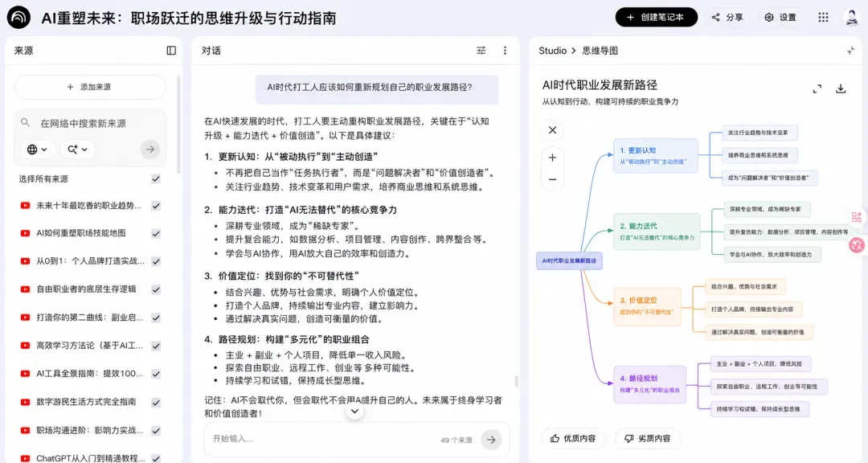Open the 对话 panel three-dot menu
Image resolution: width=868 pixels, height=463 pixels.
[x=505, y=51]
